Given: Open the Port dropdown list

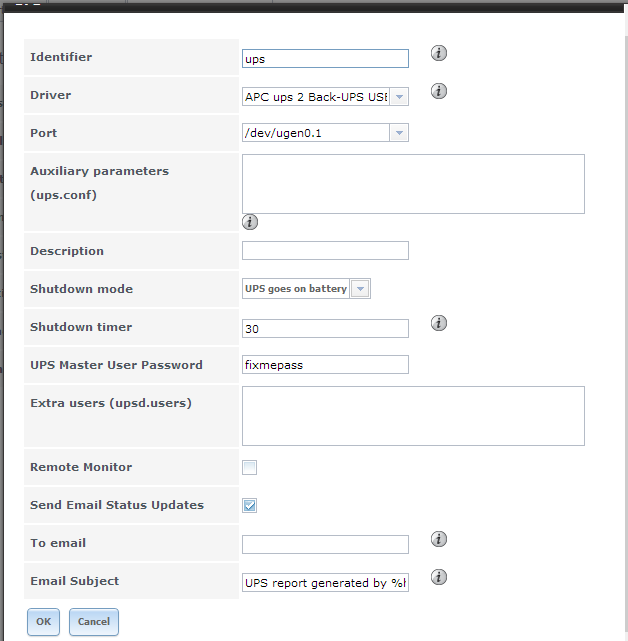Looking at the screenshot, I should click(x=399, y=133).
